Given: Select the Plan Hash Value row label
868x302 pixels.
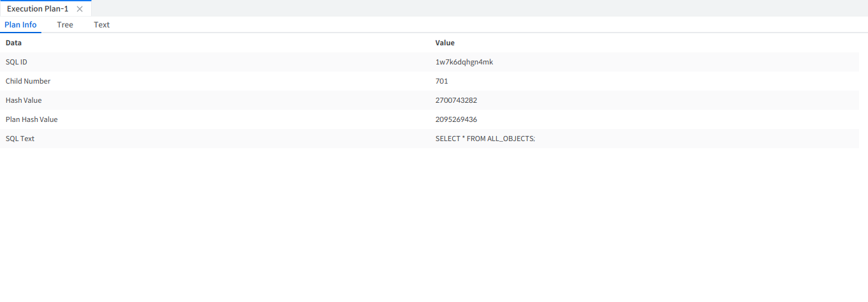Looking at the screenshot, I should tap(32, 119).
